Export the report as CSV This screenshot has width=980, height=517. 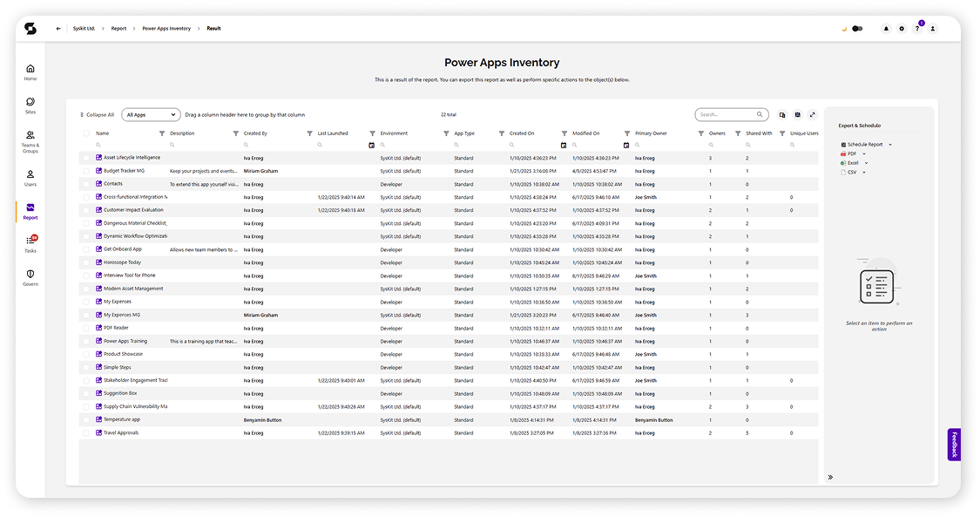click(x=848, y=173)
